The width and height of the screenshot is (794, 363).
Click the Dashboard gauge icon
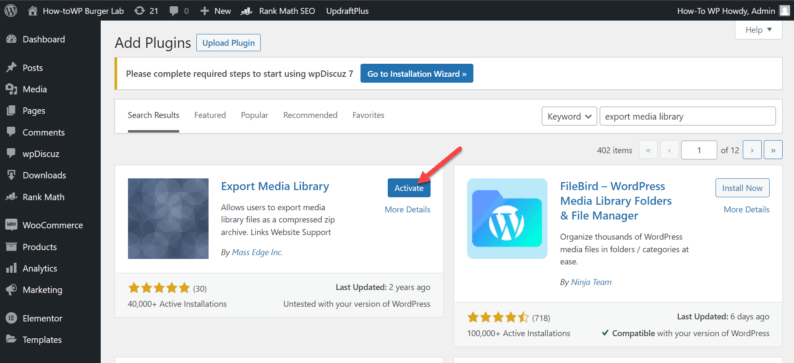(x=11, y=39)
